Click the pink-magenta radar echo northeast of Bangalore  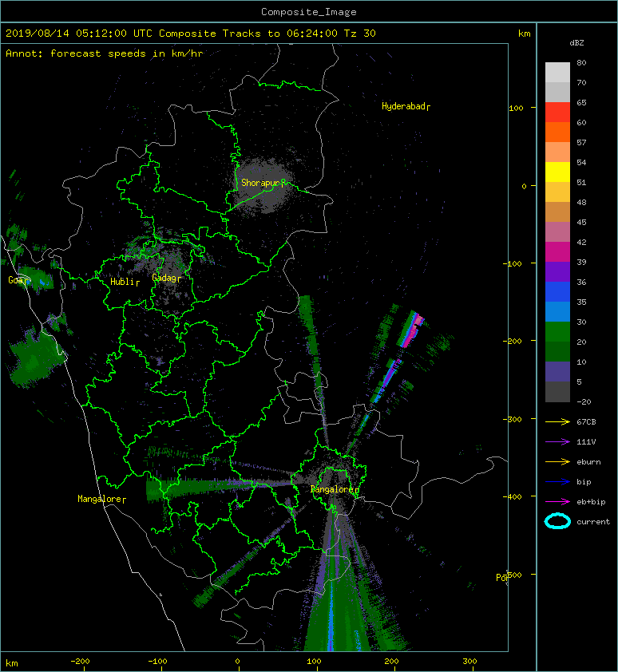coord(413,330)
